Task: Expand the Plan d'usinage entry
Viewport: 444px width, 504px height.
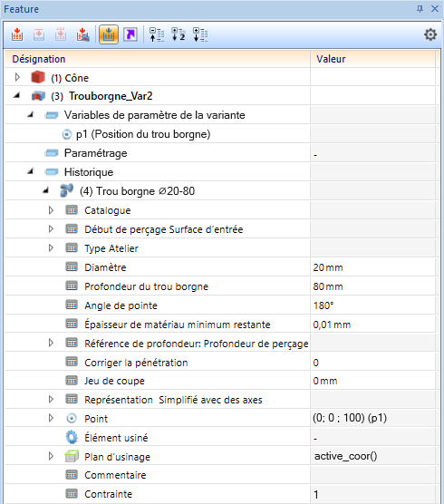Action: point(51,456)
